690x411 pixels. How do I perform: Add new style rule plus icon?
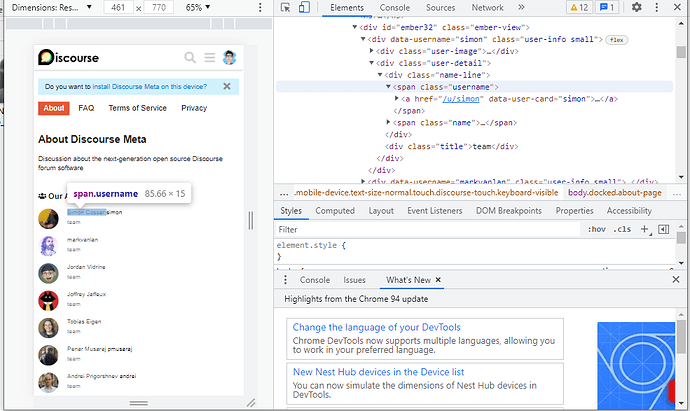[645, 229]
